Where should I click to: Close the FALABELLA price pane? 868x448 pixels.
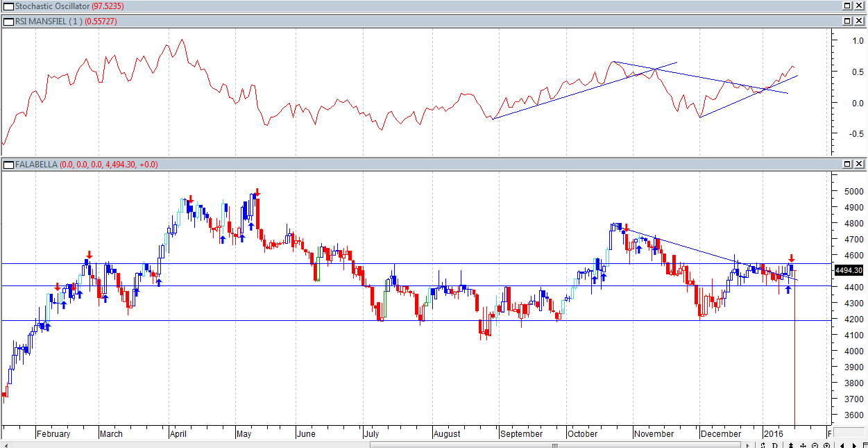click(859, 164)
